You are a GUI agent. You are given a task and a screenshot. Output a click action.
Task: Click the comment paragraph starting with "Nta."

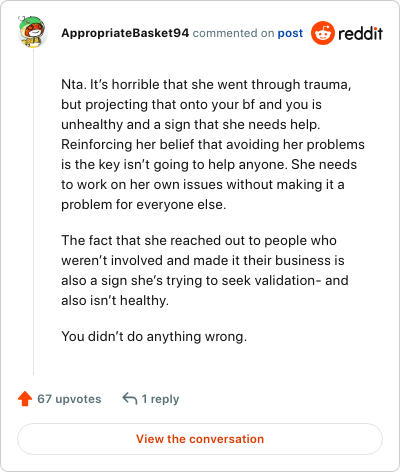point(213,144)
